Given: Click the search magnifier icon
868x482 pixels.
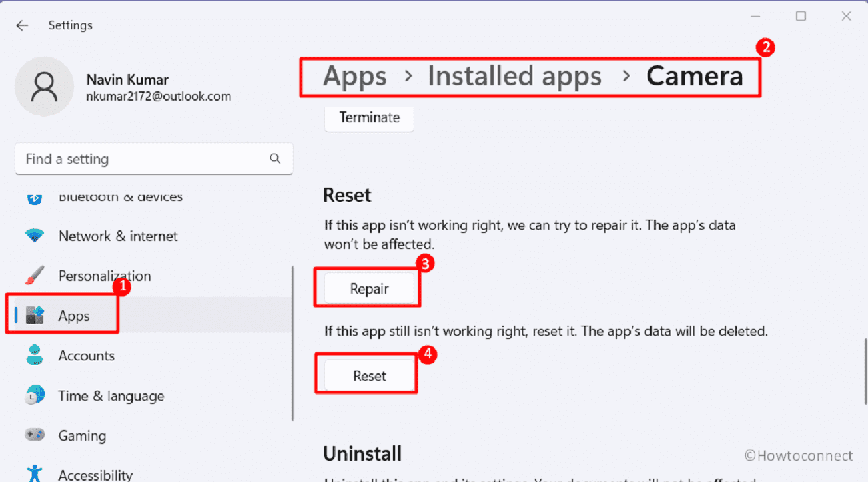Looking at the screenshot, I should click(x=275, y=159).
